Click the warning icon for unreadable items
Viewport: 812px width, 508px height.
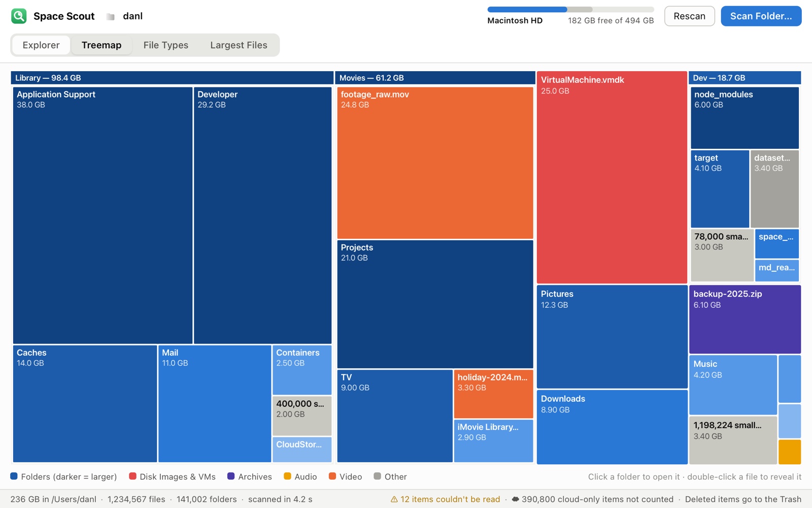click(x=394, y=499)
